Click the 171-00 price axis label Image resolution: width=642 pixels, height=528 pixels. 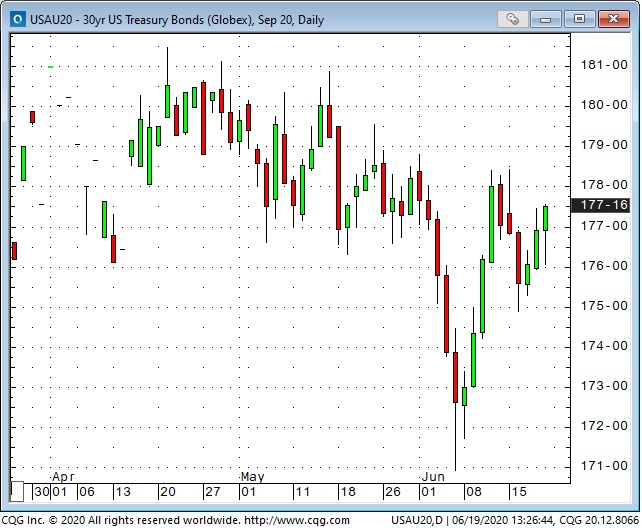point(604,465)
